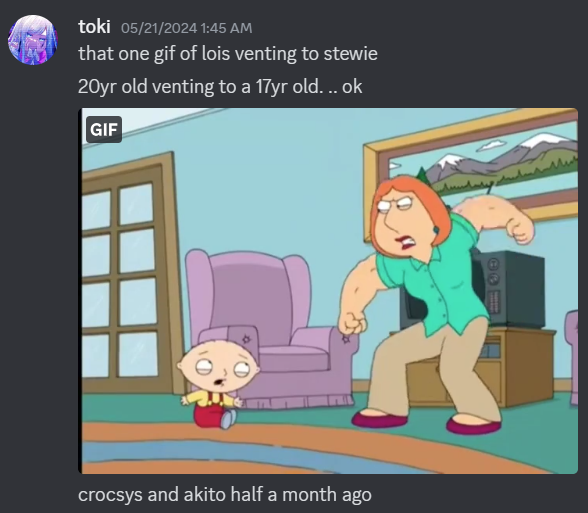The width and height of the screenshot is (588, 513).
Task: Click the mountain painting in the GIF
Action: (471, 172)
